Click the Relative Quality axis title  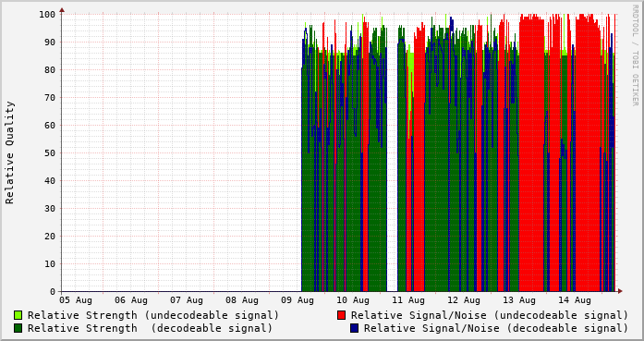coord(10,152)
